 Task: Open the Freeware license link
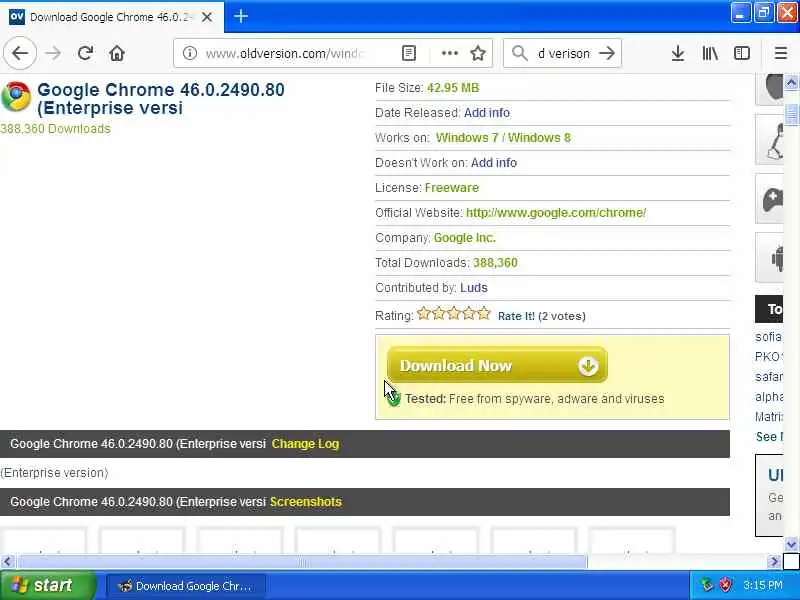tap(452, 188)
